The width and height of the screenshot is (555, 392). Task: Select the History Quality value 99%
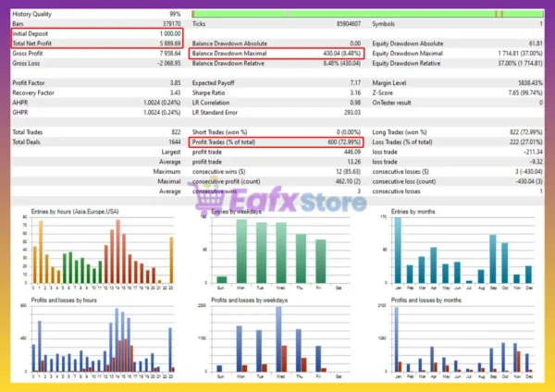tap(175, 14)
